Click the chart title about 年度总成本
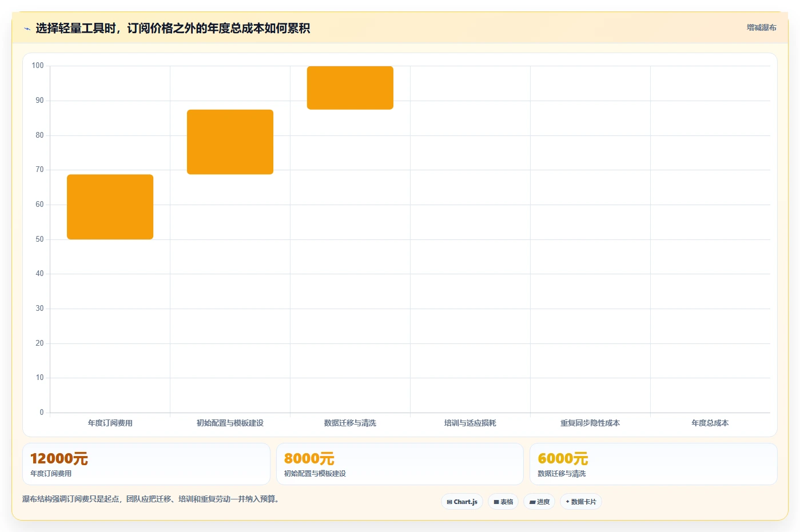 coord(173,29)
